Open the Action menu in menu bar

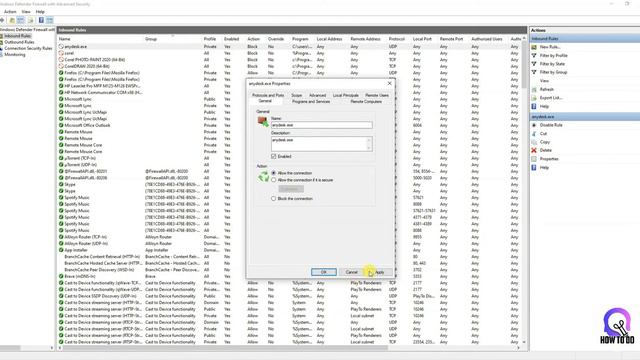[x=10, y=12]
